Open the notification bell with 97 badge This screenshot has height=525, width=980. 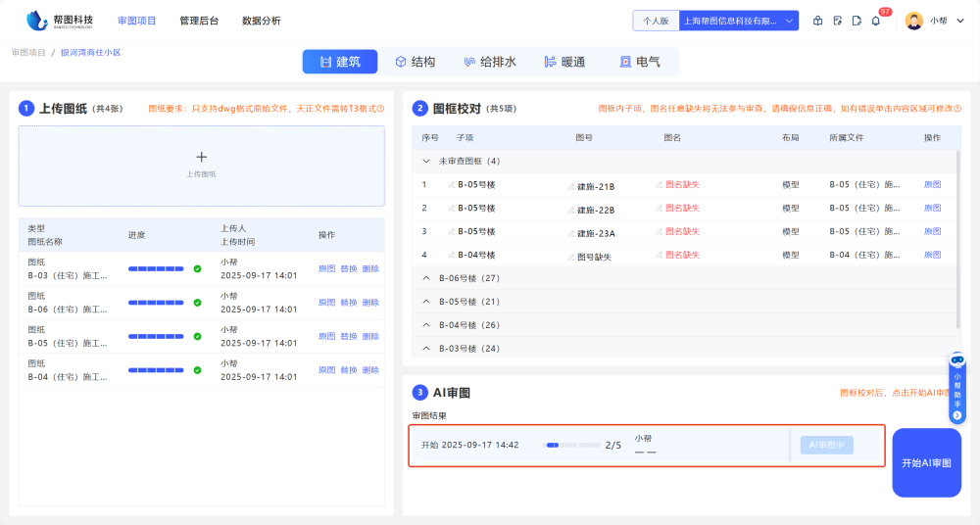(x=875, y=21)
